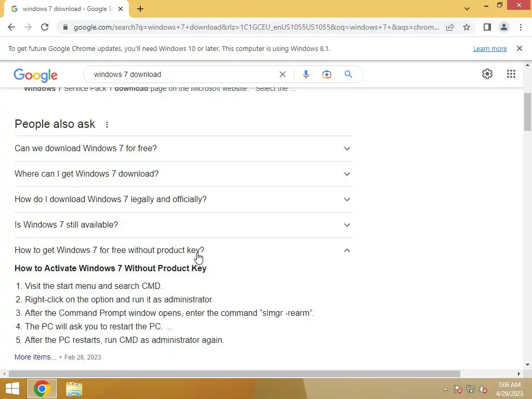Open Google quick settings gear
Viewport: 532px width, 399px height.
(x=487, y=74)
